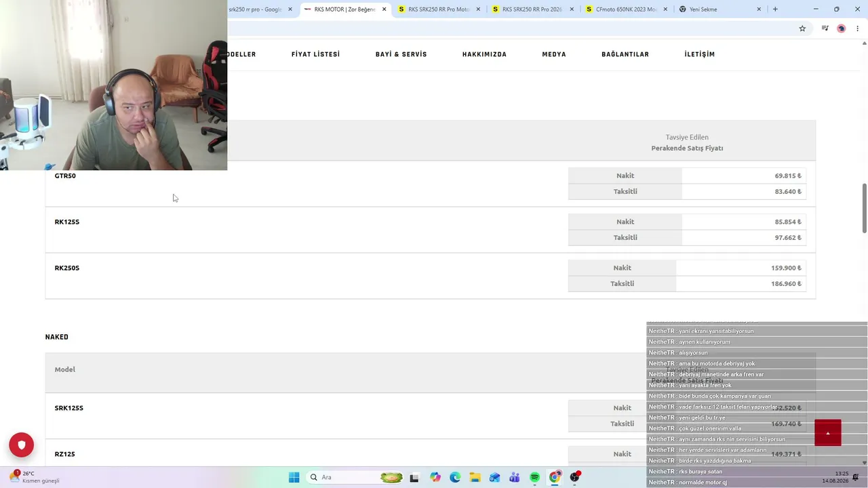868x488 pixels.
Task: Open Microsoft Teams from the taskbar
Action: 515,477
